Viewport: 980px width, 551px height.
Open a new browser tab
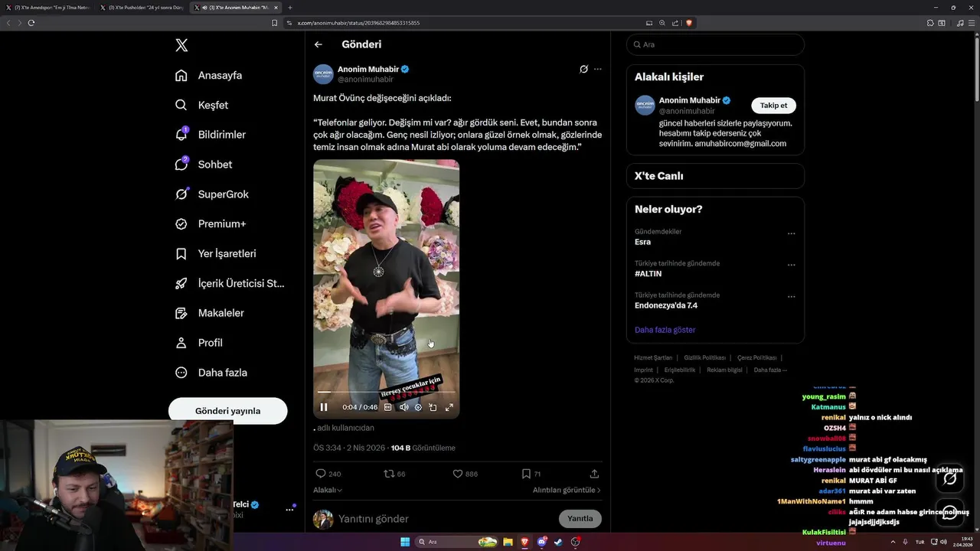290,8
